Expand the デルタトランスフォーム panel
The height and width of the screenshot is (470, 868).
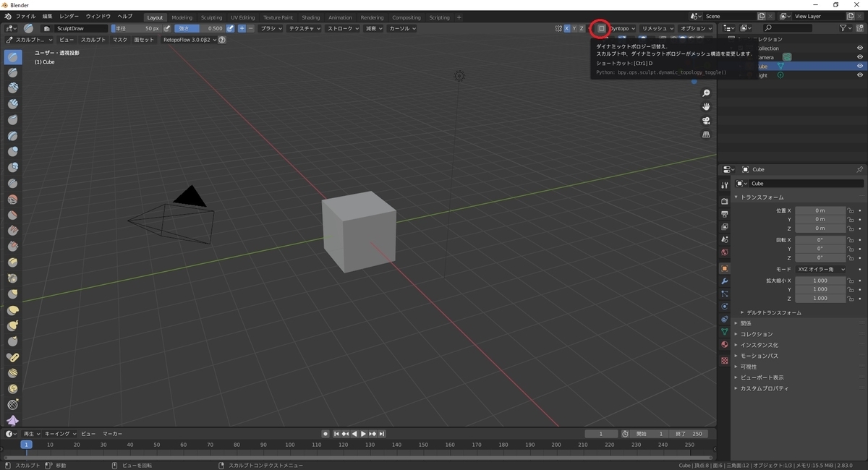773,312
